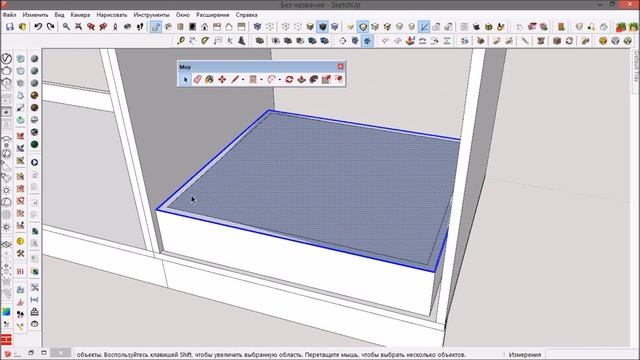The image size is (640, 360).
Task: Click the yellow shield icon beside Save
Action: pos(22,27)
